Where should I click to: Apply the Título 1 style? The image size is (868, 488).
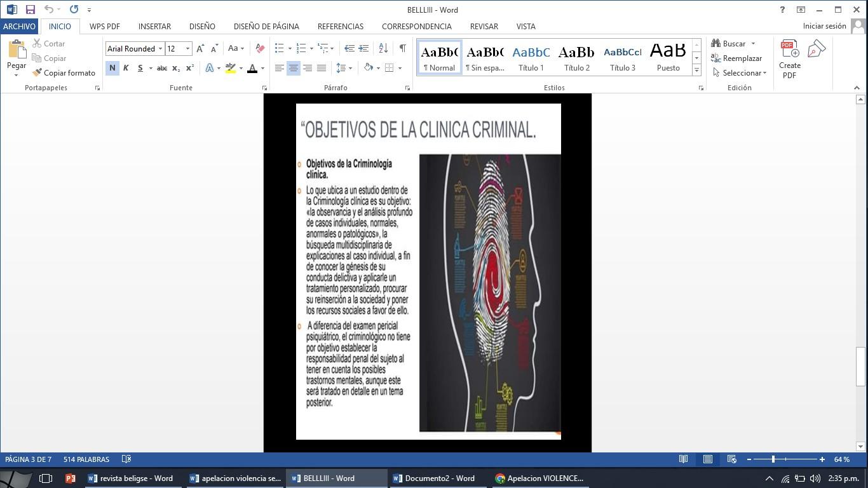[x=531, y=57]
